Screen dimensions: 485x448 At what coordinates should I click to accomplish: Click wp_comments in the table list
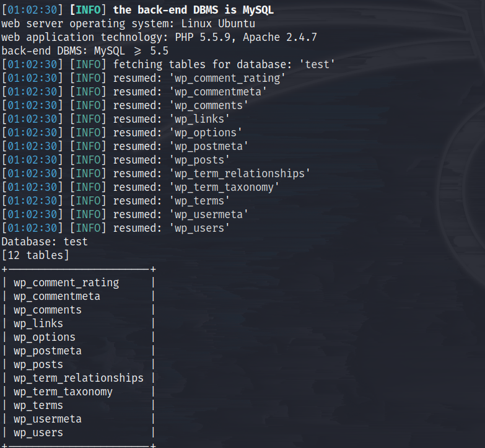coord(48,310)
